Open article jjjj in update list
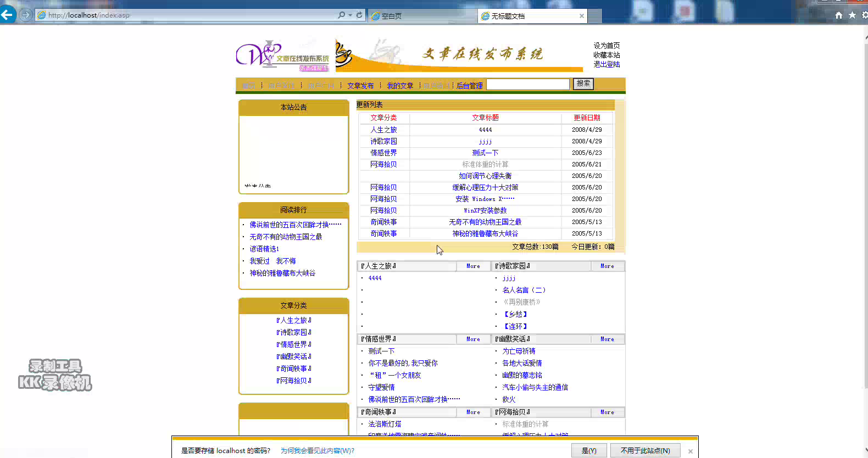This screenshot has height=458, width=868. click(x=485, y=142)
